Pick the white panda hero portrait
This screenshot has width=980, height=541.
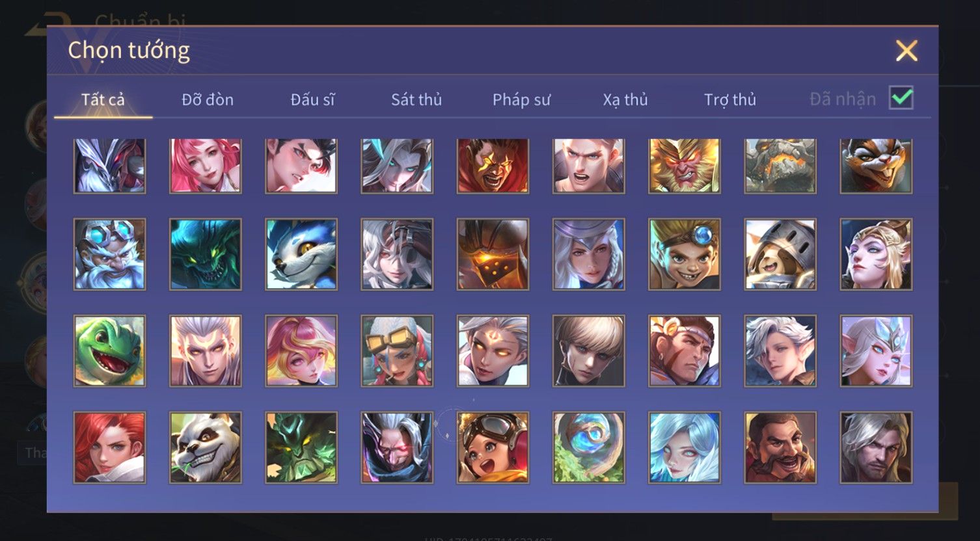206,447
